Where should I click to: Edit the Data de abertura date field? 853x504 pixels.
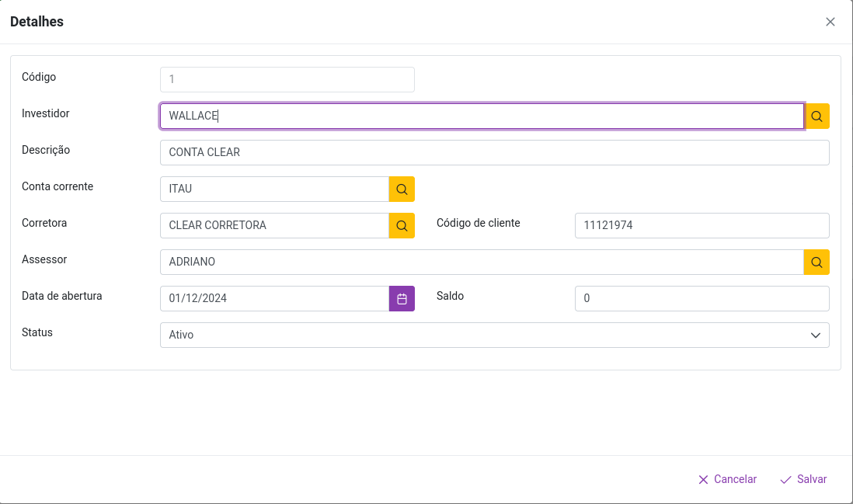(x=274, y=298)
